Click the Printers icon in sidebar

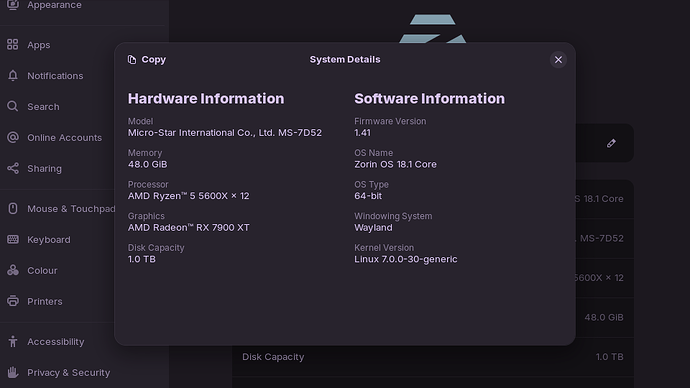[13, 301]
